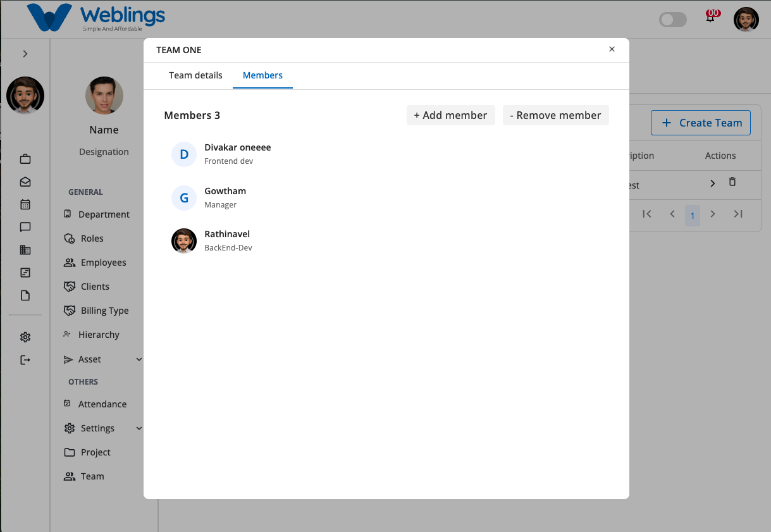Click the logout icon in left rail
771x532 pixels.
tap(25, 360)
